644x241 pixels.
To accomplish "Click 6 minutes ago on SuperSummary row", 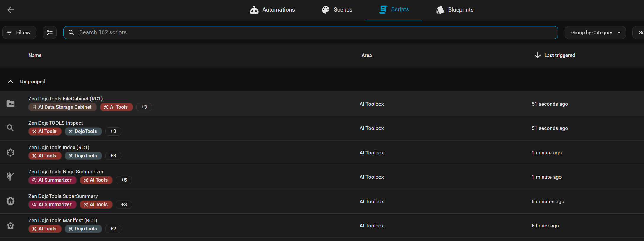I will click(548, 201).
